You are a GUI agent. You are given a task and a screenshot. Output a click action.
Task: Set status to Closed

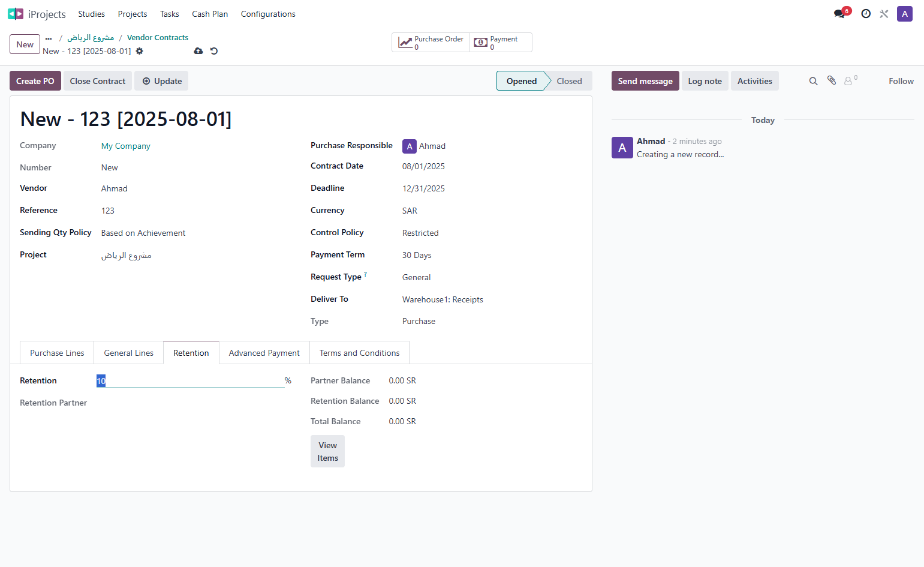(569, 81)
